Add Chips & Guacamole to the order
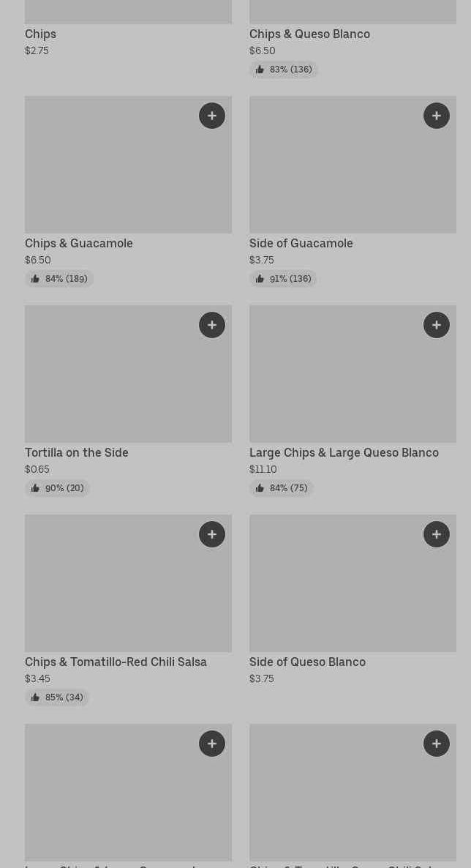Screen dimensions: 471x868 click(x=212, y=116)
